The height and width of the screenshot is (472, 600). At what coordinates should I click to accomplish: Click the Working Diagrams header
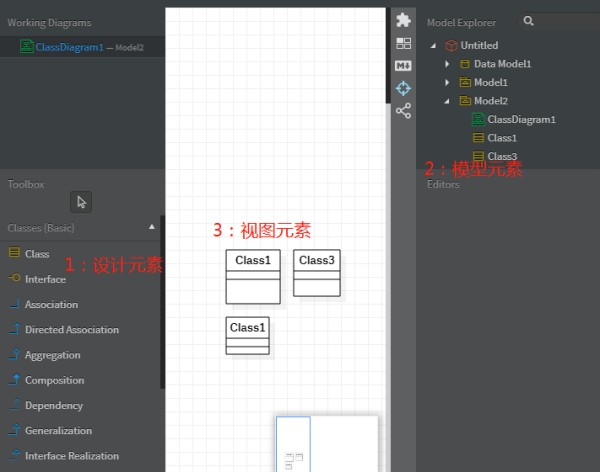point(49,23)
